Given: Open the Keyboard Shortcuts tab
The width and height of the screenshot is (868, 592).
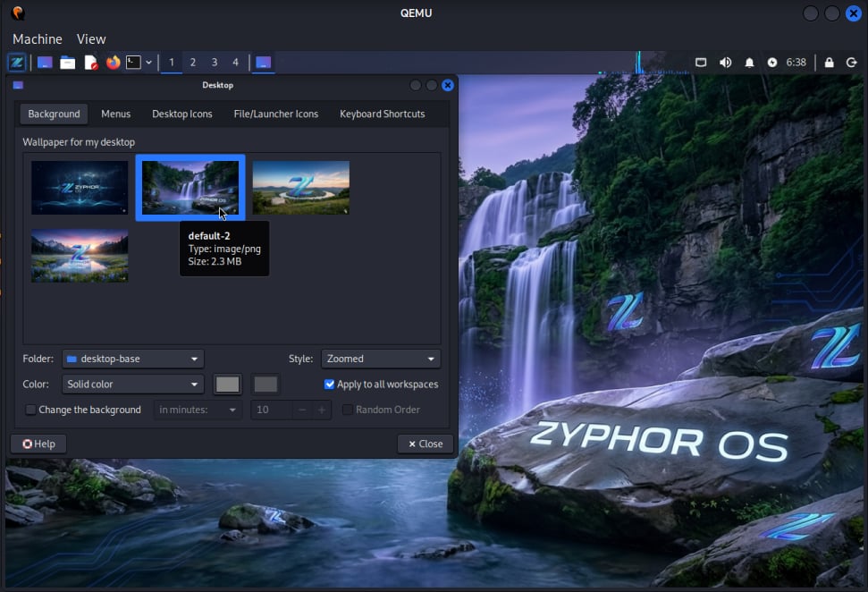Looking at the screenshot, I should click(x=382, y=114).
